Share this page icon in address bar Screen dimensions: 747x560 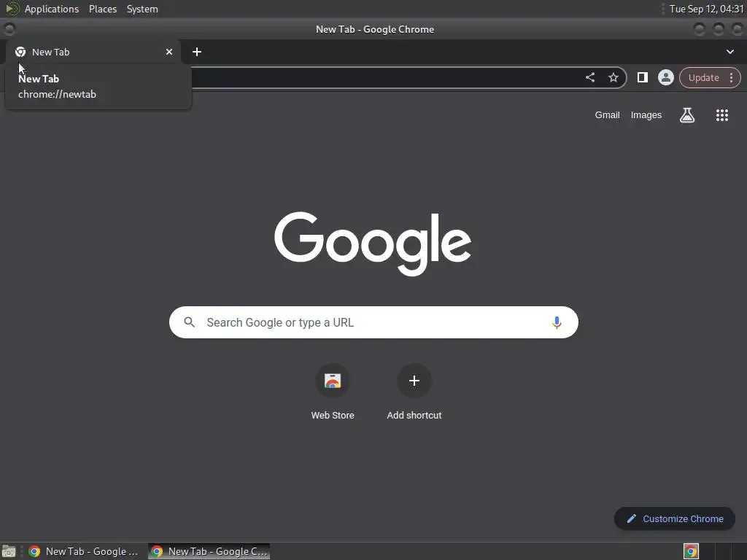click(589, 77)
